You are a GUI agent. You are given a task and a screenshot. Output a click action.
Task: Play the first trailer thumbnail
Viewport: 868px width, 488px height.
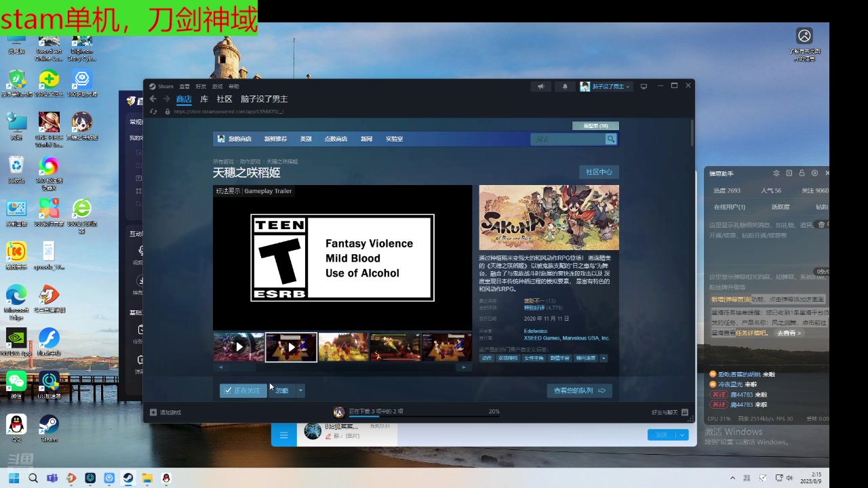[x=239, y=347]
